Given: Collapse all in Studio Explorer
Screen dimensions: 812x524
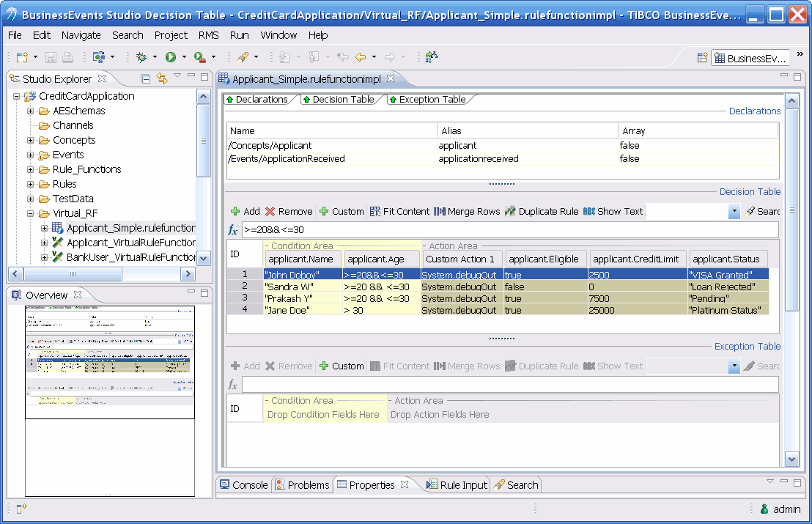Looking at the screenshot, I should tap(146, 79).
